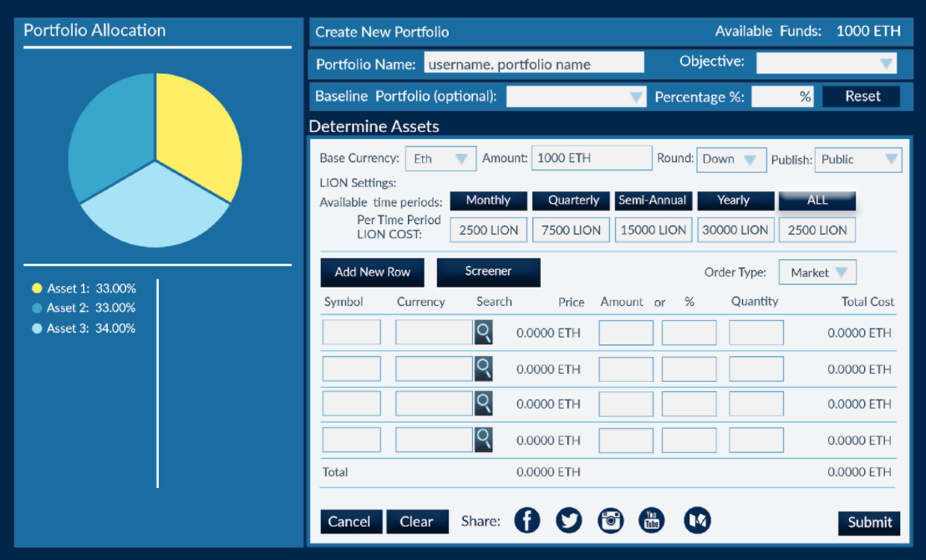Use the search magnifier in the last asset row

(x=483, y=440)
